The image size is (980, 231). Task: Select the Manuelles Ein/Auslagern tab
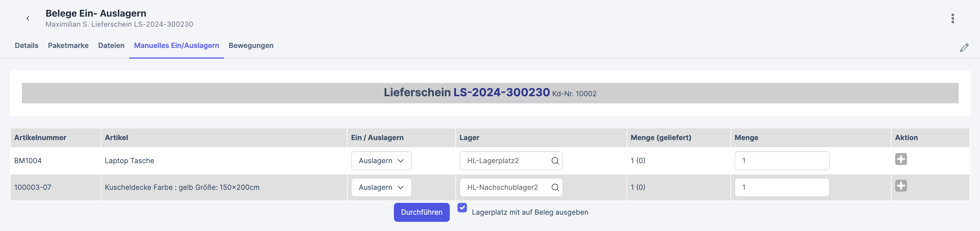pos(176,46)
